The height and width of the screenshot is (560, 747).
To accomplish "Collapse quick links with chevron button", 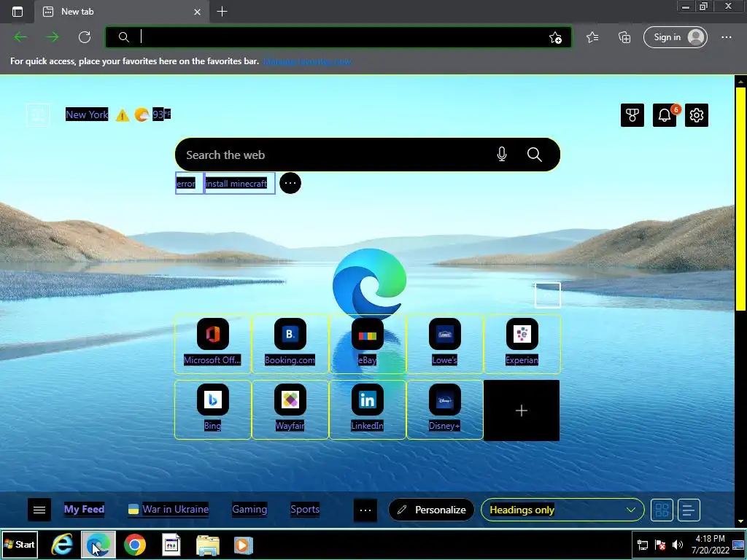I will 548,295.
